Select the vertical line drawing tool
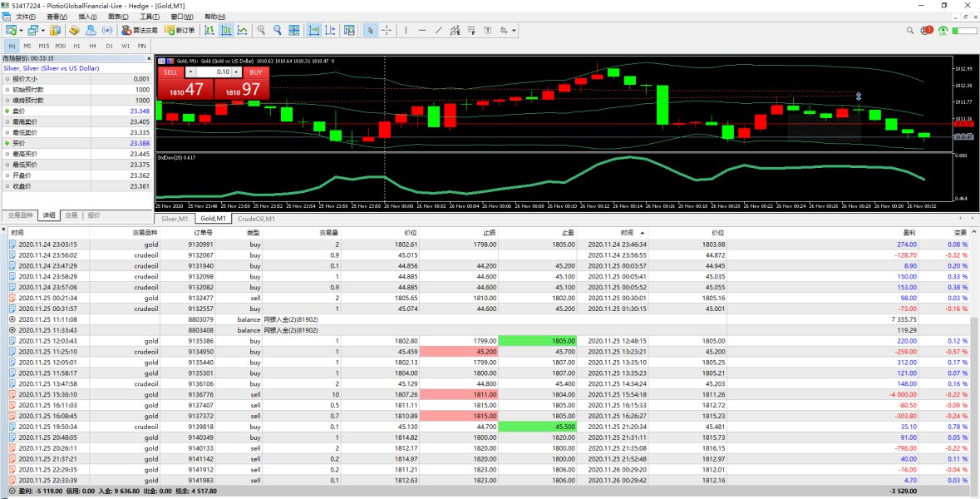Screen dimensions: 980x499 point(406,30)
